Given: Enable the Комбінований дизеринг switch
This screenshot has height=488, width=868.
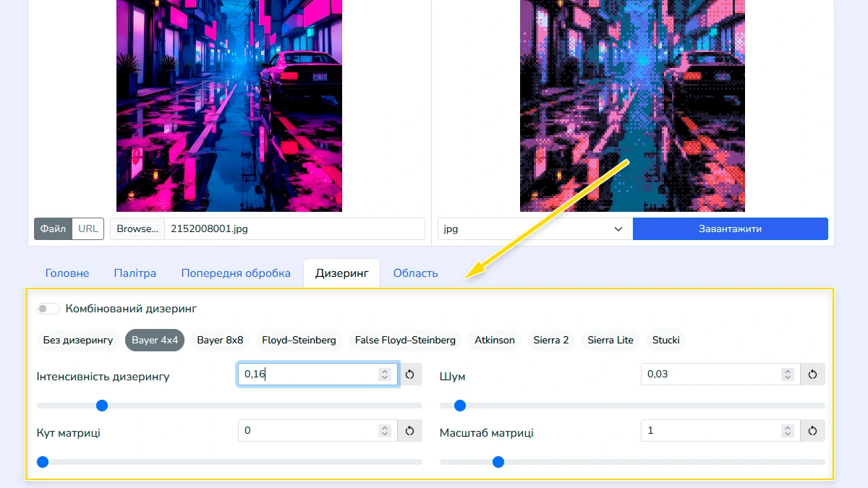Looking at the screenshot, I should 48,309.
